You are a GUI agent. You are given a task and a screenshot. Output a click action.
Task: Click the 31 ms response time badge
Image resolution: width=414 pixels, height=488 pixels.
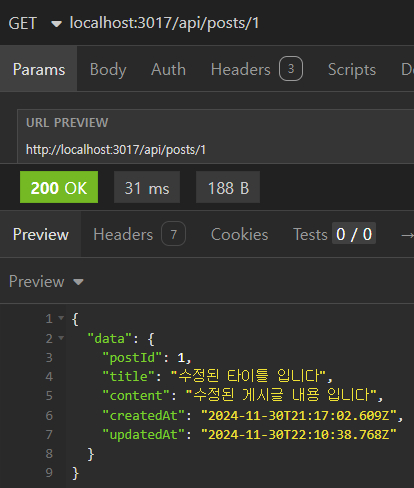pos(147,187)
